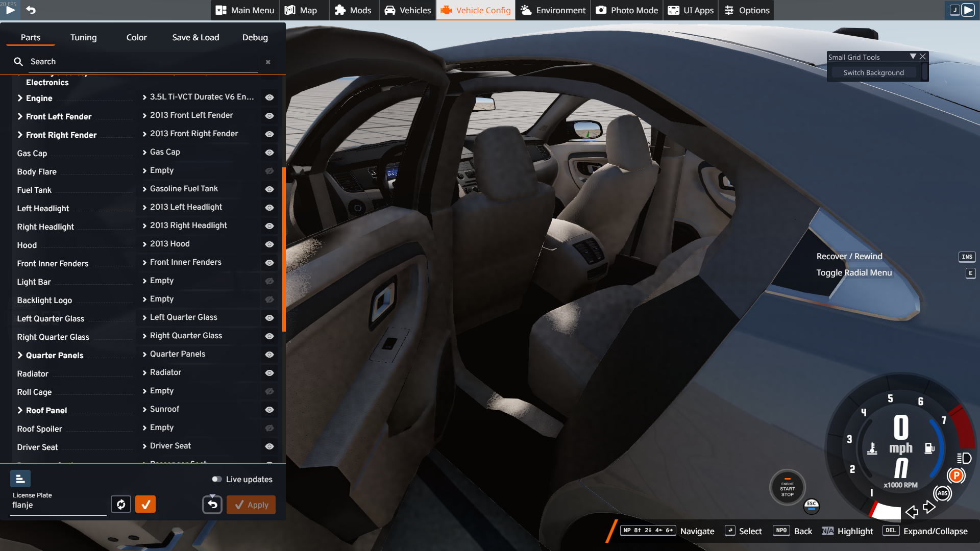Enable the Live updates switch
The height and width of the screenshot is (551, 980).
click(217, 479)
